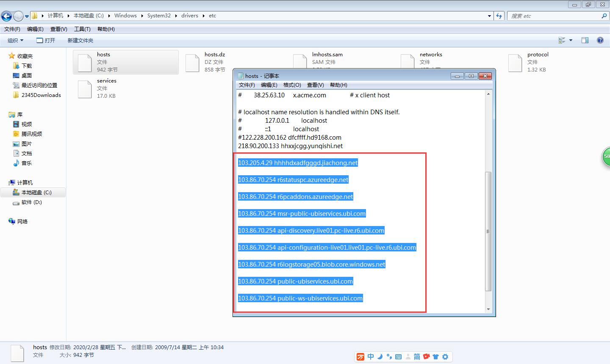610x364 pixels.
Task: Select the services file icon
Action: [85, 89]
